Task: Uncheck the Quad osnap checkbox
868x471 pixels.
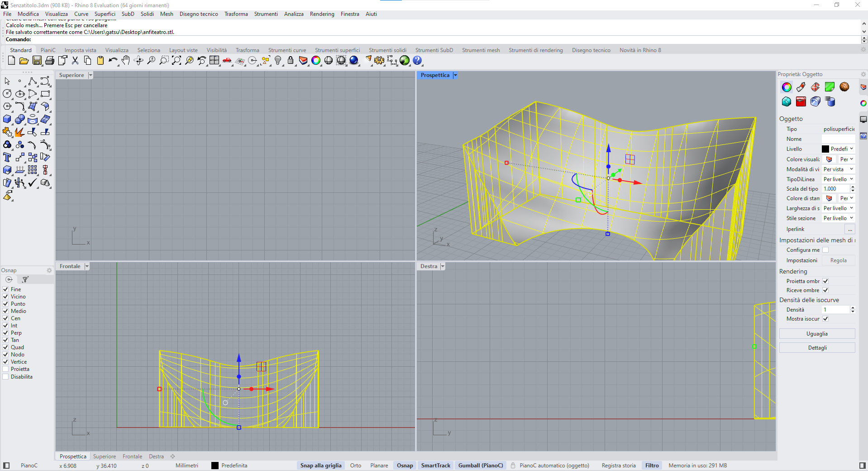Action: [6, 347]
